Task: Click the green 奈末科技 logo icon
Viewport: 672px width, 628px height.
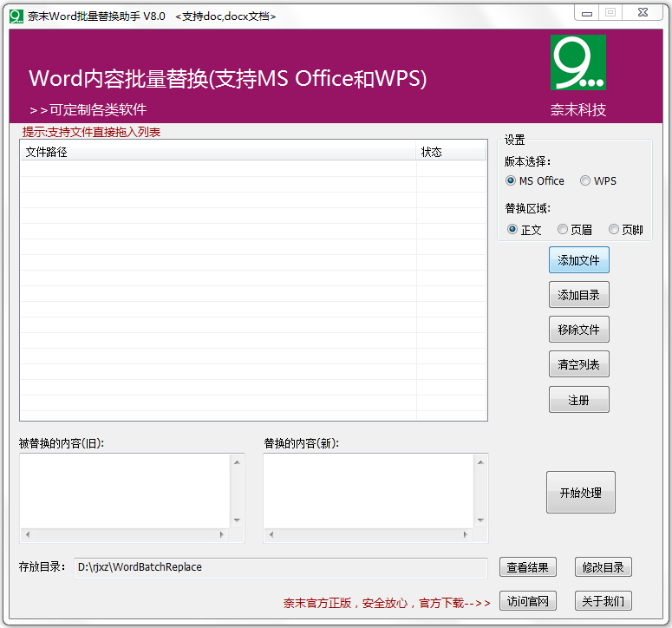Action: [577, 63]
